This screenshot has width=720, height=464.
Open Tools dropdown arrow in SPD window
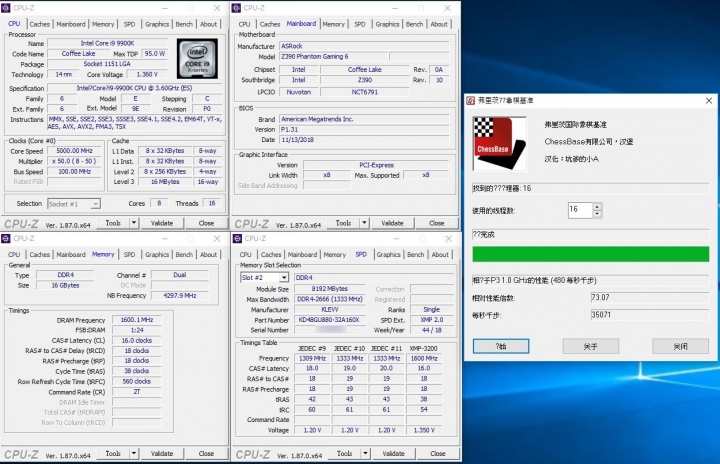(x=365, y=453)
